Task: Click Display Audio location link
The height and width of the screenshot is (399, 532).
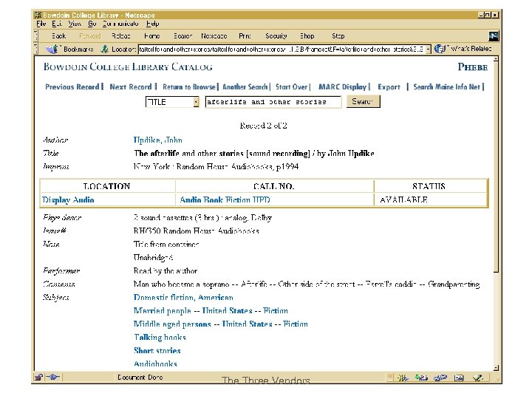Action: (68, 199)
